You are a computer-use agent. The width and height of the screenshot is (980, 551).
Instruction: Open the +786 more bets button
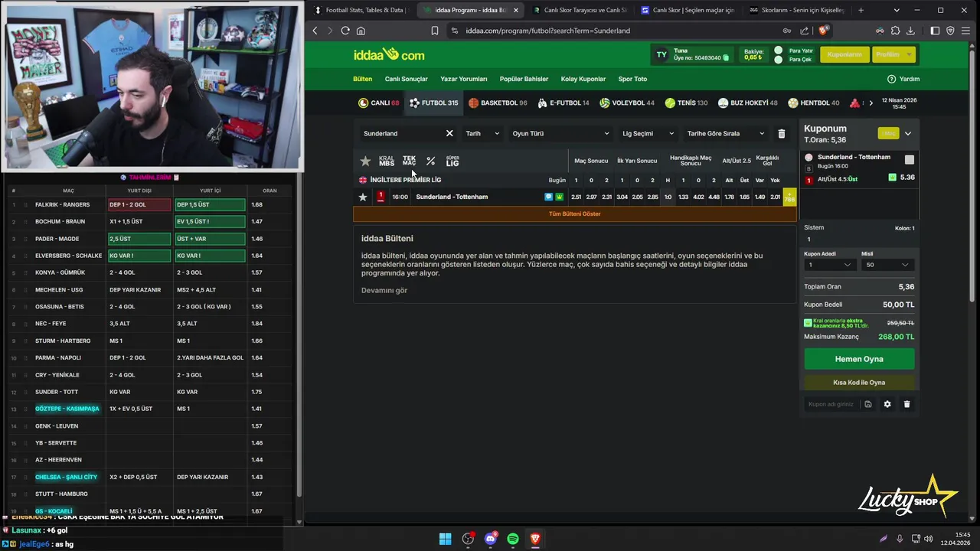(x=789, y=197)
